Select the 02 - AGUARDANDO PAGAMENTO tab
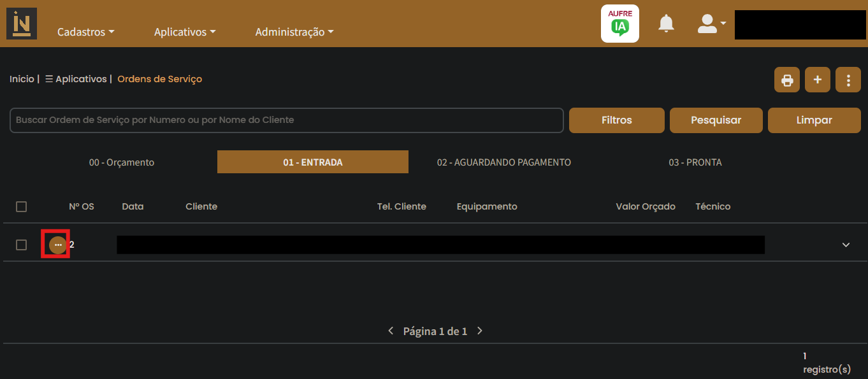This screenshot has width=868, height=379. [x=503, y=162]
